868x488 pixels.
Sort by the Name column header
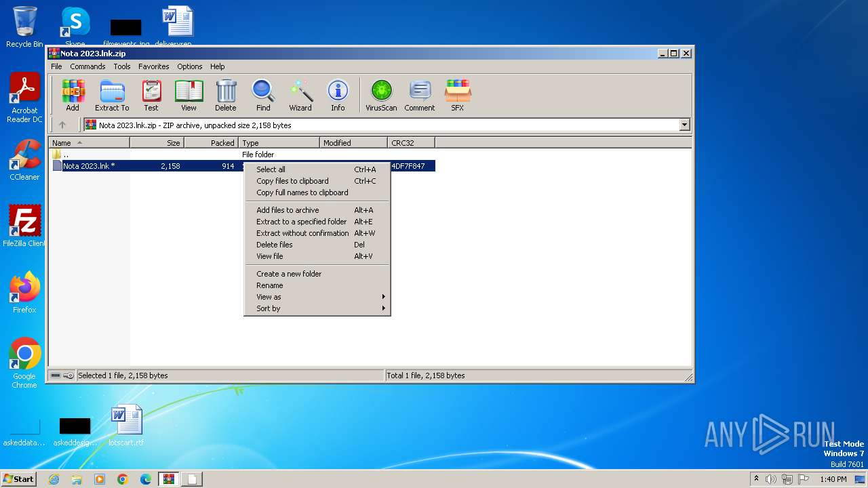pyautogui.click(x=90, y=143)
